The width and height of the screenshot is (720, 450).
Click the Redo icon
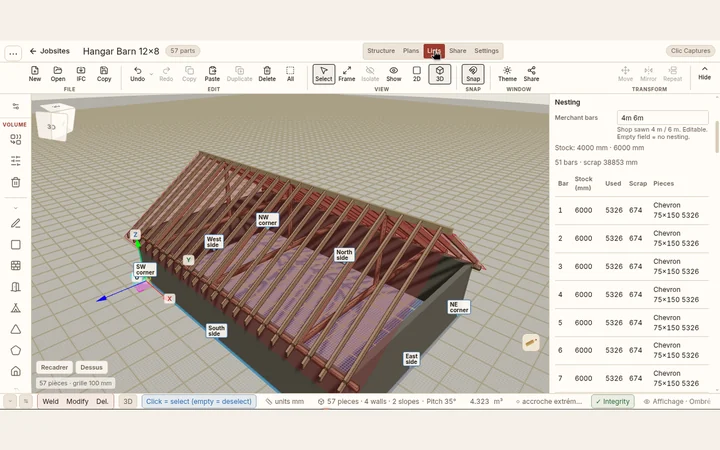point(166,74)
